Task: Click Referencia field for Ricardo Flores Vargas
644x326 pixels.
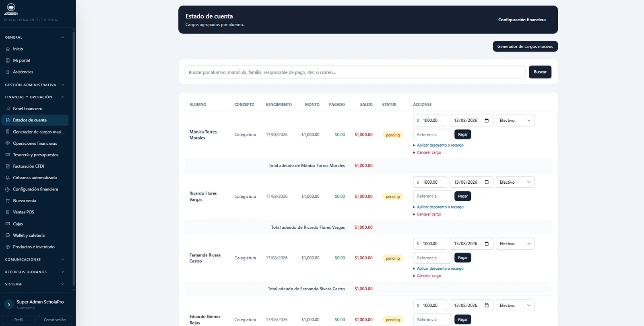Action: 432,196
